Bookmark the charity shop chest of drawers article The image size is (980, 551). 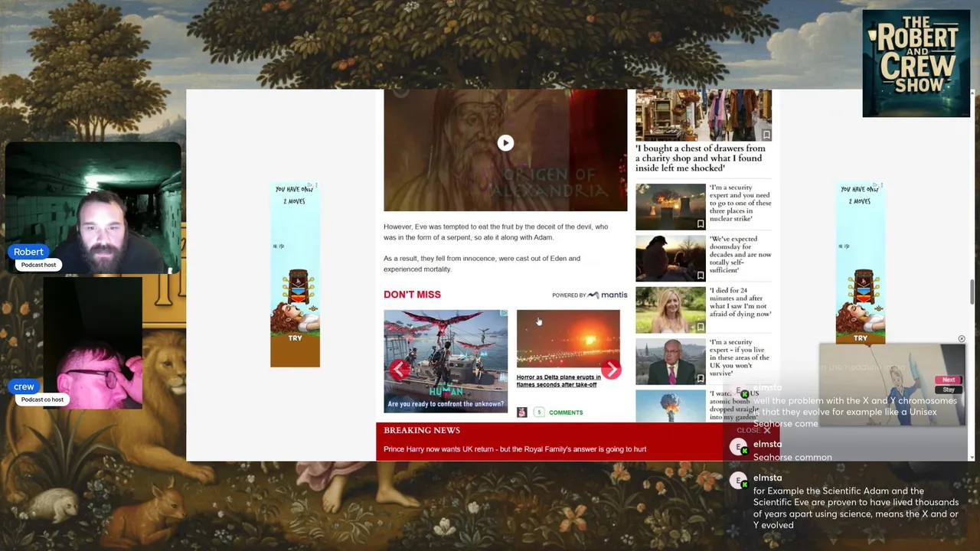(x=766, y=135)
